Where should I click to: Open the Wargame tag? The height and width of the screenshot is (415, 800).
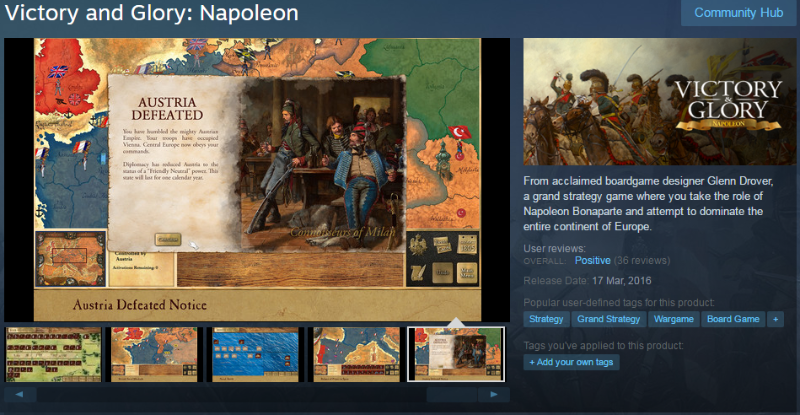(673, 319)
